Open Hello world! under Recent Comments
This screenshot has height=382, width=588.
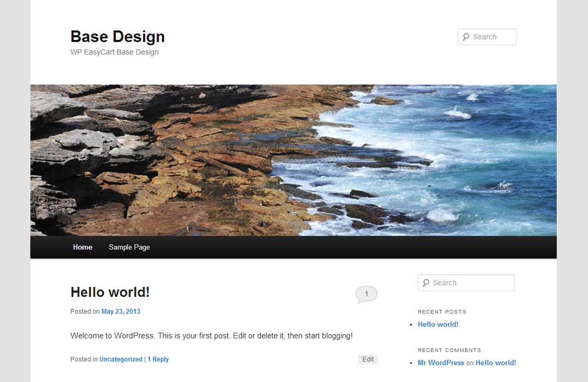(x=496, y=363)
